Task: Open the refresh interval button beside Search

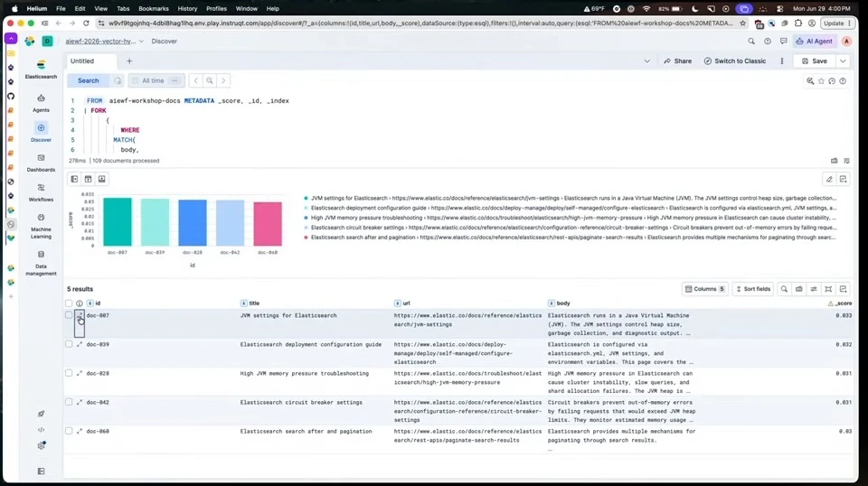Action: 118,80
